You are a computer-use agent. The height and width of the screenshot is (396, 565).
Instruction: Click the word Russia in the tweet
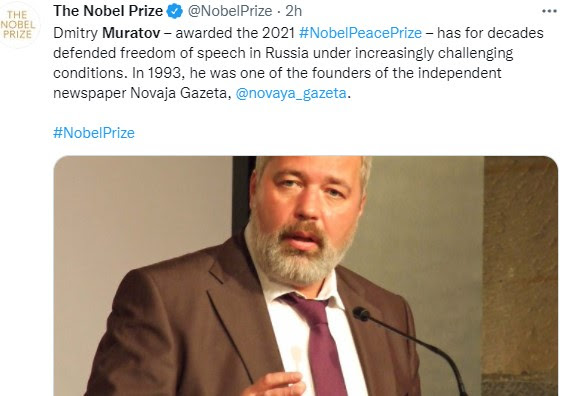click(x=287, y=53)
